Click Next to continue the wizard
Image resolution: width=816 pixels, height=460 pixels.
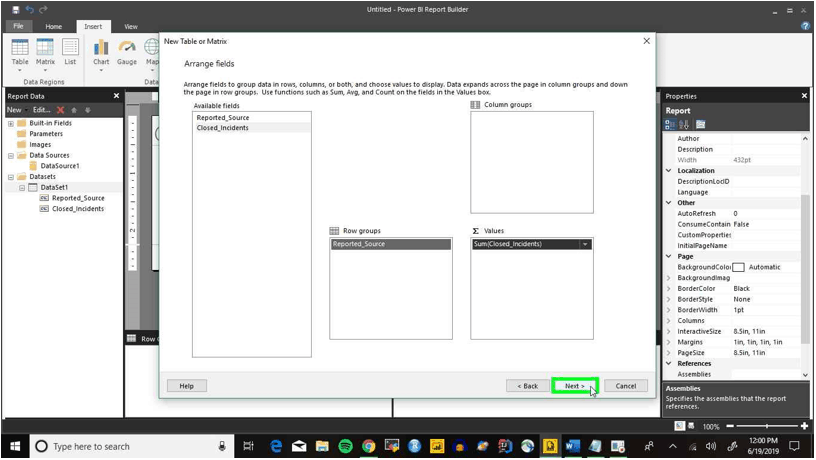pyautogui.click(x=575, y=386)
